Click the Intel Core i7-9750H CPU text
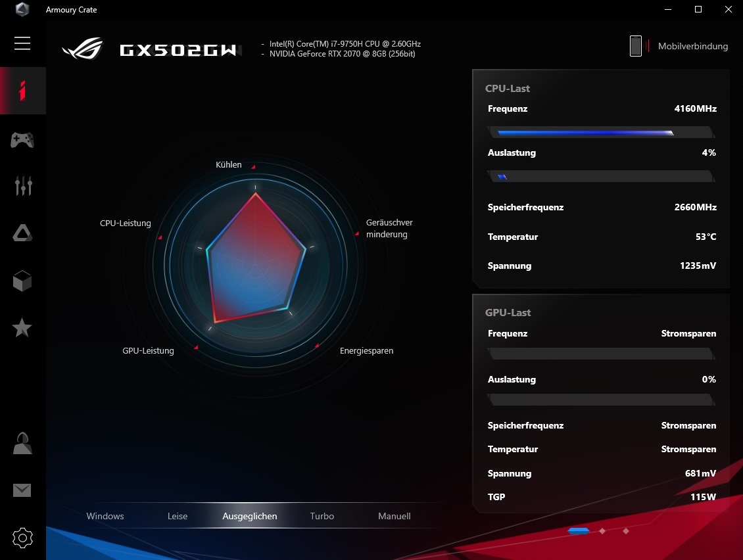743x560 pixels. [345, 43]
